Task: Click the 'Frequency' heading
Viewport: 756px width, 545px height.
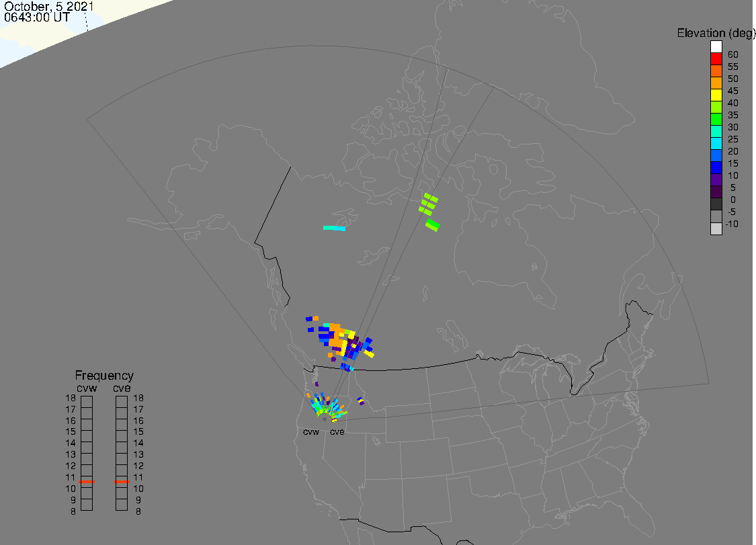Action: 104,375
